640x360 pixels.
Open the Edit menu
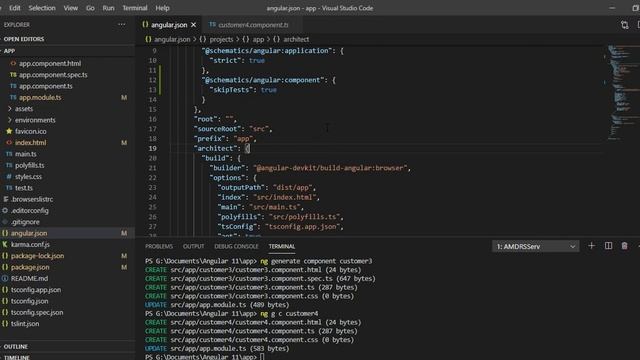tap(15, 8)
